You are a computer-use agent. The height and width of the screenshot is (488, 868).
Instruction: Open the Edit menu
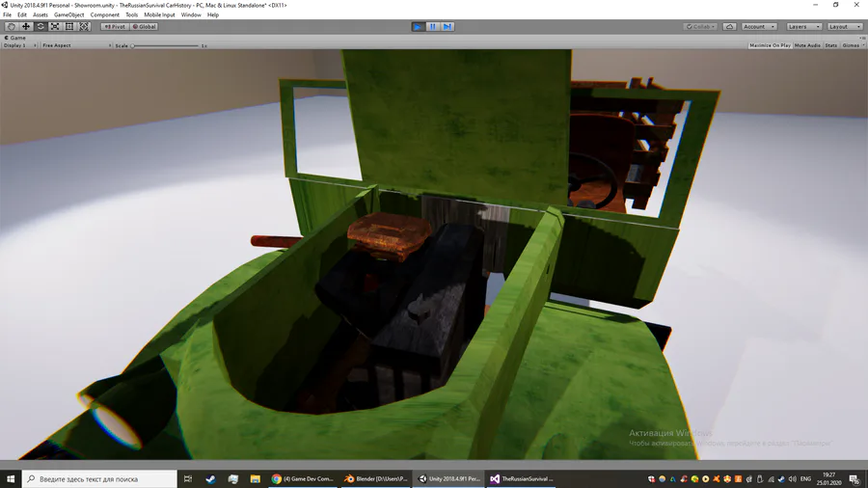coord(22,14)
